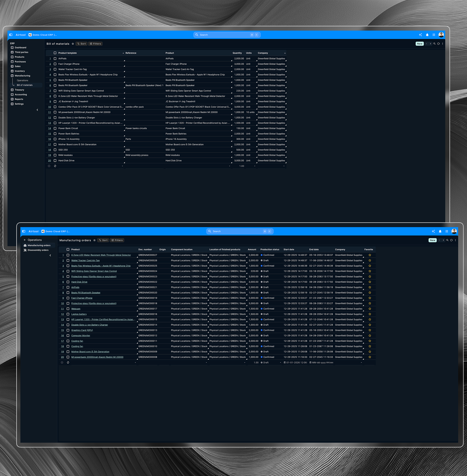This screenshot has height=476, width=467.
Task: Toggle sidebar panel icon next to Airtool in bottom window
Action: 24,231
